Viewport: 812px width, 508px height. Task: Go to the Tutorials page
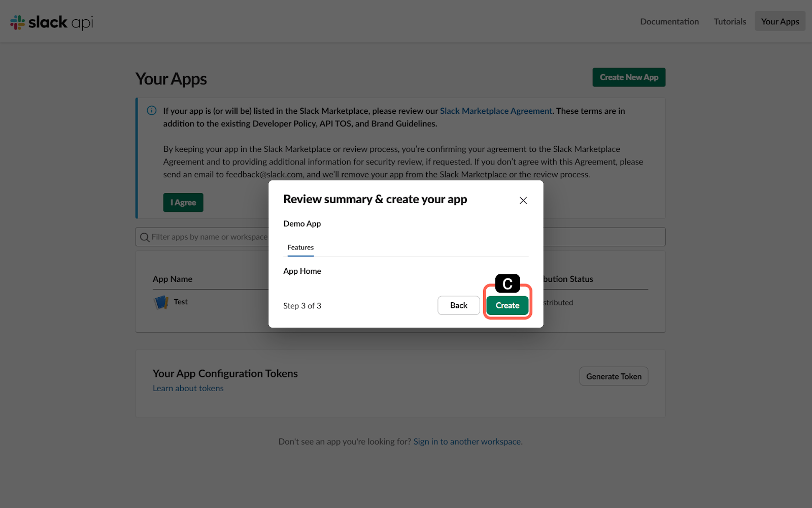730,21
